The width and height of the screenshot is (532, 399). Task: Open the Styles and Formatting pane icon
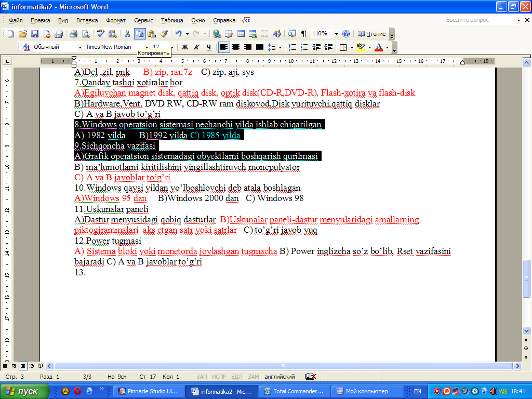(x=26, y=47)
